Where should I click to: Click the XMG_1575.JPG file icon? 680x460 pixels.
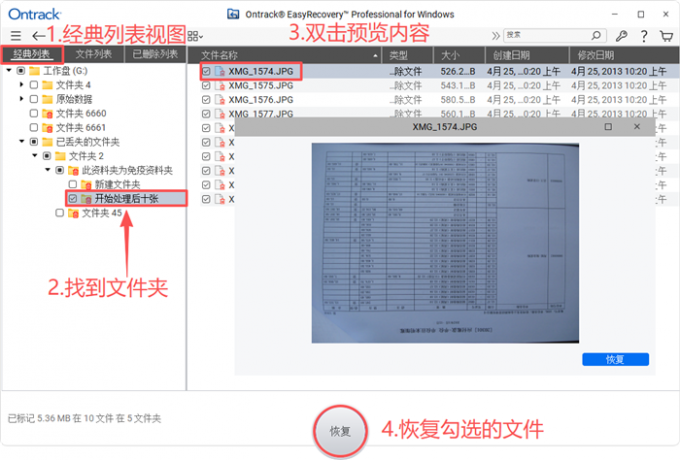click(220, 86)
